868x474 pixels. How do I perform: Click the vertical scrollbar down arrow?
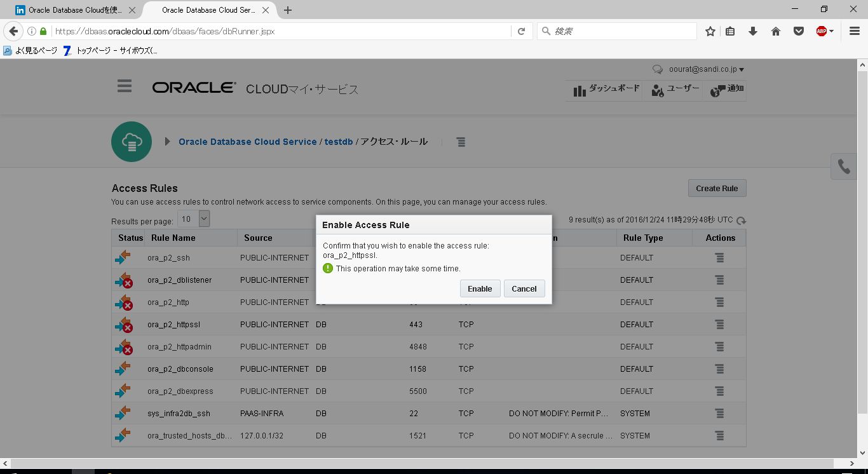(863, 453)
